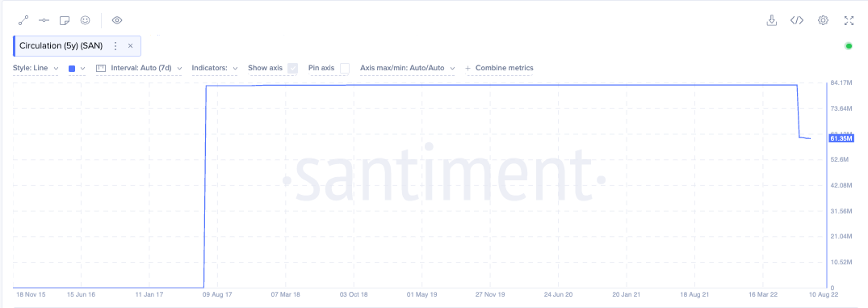Open Axis max/min Auto/Auto dropdown
This screenshot has height=308, width=868.
point(408,68)
